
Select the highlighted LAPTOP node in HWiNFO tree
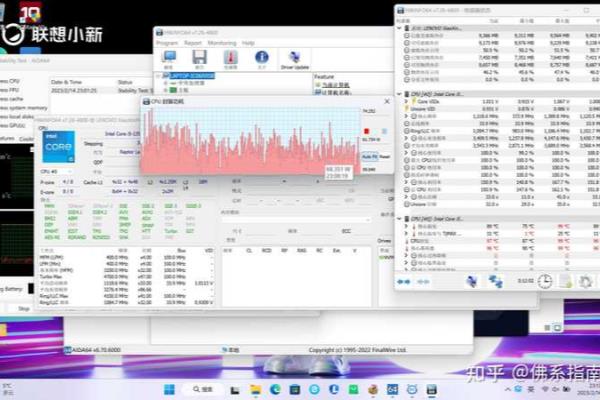pyautogui.click(x=192, y=76)
